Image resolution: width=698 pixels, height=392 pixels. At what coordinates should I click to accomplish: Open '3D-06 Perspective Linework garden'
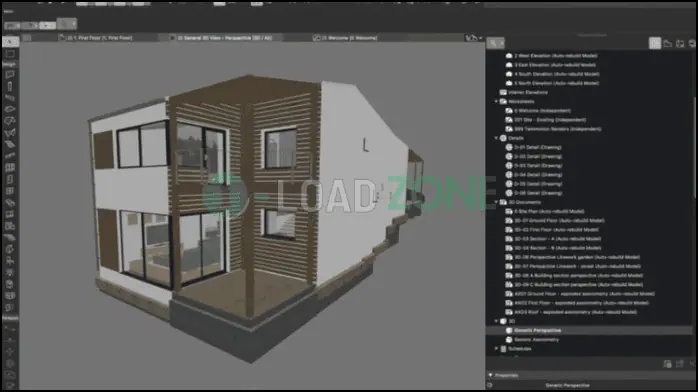[x=577, y=257]
